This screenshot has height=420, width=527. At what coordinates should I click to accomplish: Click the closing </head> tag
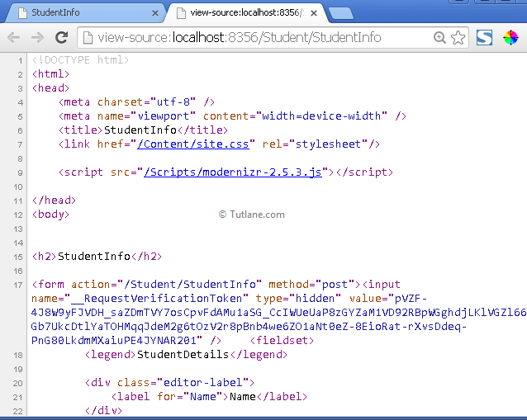tap(55, 200)
